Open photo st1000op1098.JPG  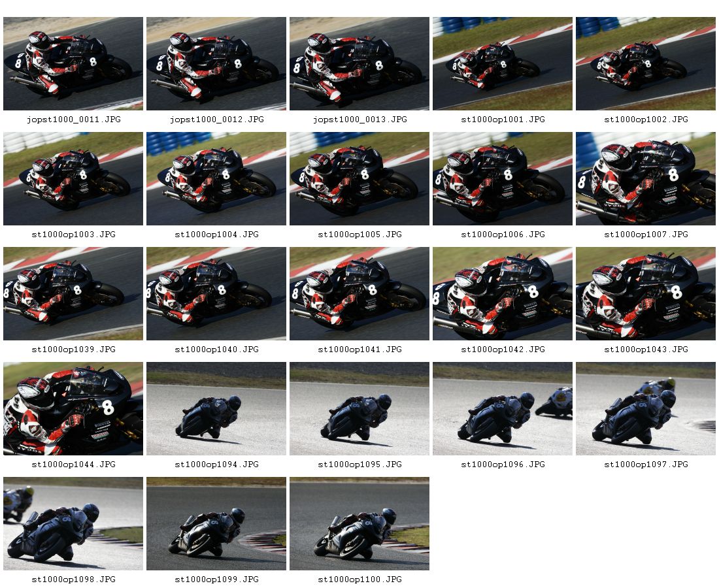[73, 524]
